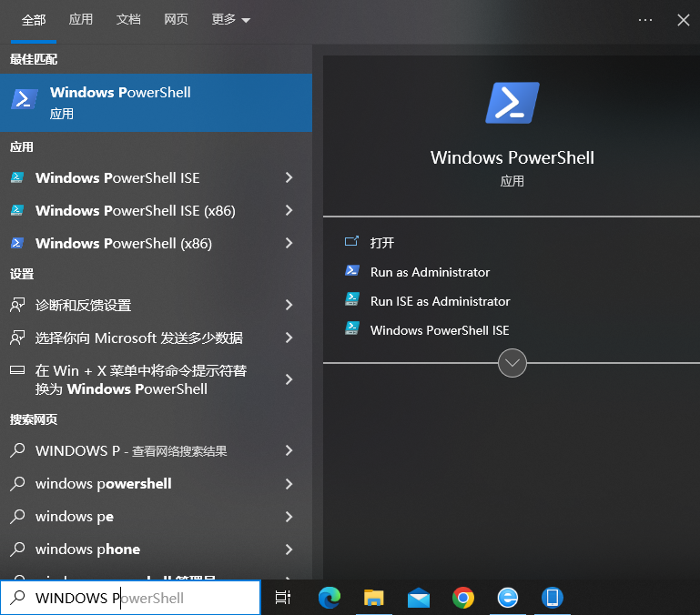700x615 pixels.
Task: Click search icon beside WINDOWS P web result
Action: pyautogui.click(x=17, y=450)
